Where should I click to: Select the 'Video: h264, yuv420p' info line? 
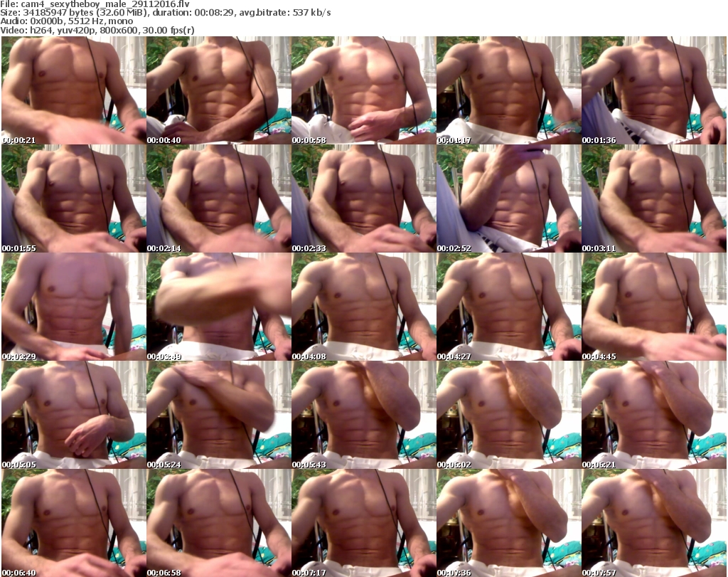point(97,30)
